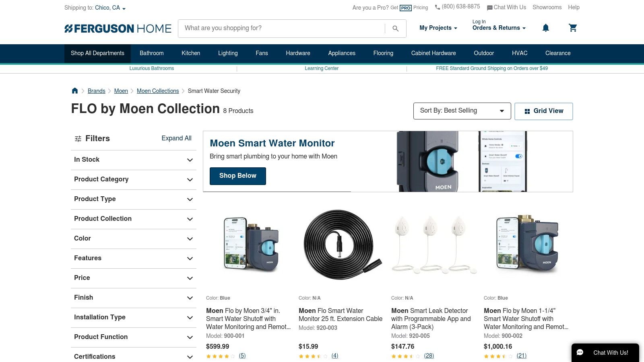Click the Moen Collections breadcrumb link
644x362 pixels.
158,91
